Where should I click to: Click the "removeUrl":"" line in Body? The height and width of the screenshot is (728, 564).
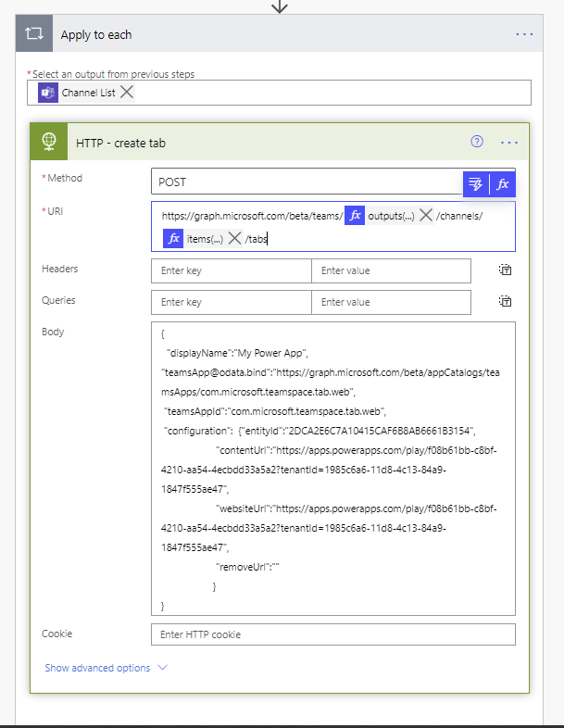pos(248,567)
